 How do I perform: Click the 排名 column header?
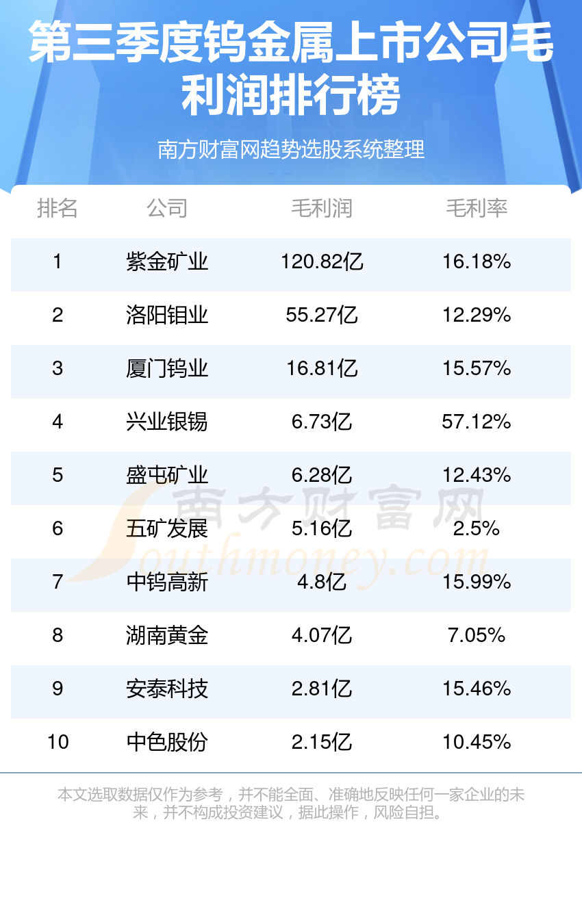58,208
